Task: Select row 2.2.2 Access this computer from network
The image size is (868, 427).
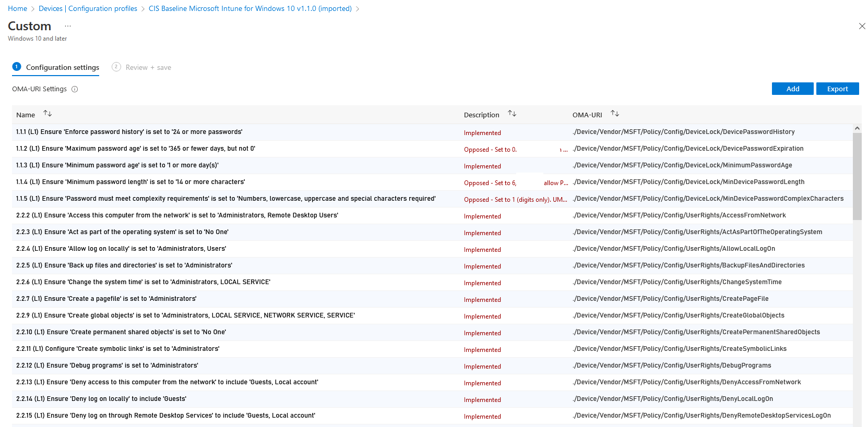Action: pos(433,215)
